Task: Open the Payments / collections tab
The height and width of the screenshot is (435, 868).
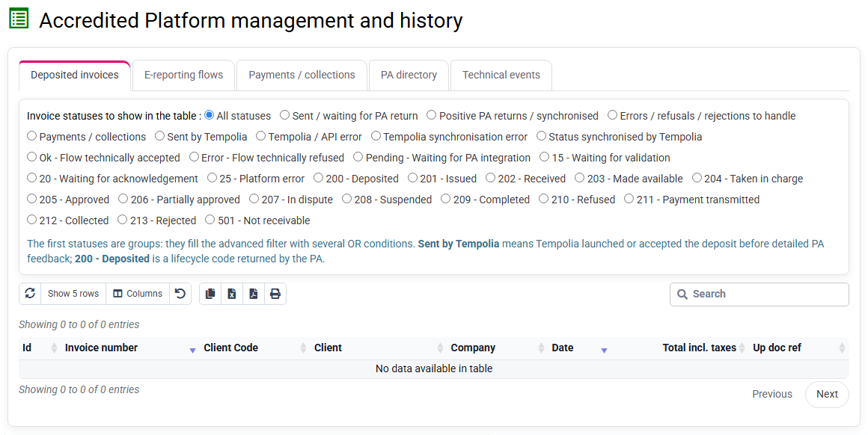Action: (302, 75)
